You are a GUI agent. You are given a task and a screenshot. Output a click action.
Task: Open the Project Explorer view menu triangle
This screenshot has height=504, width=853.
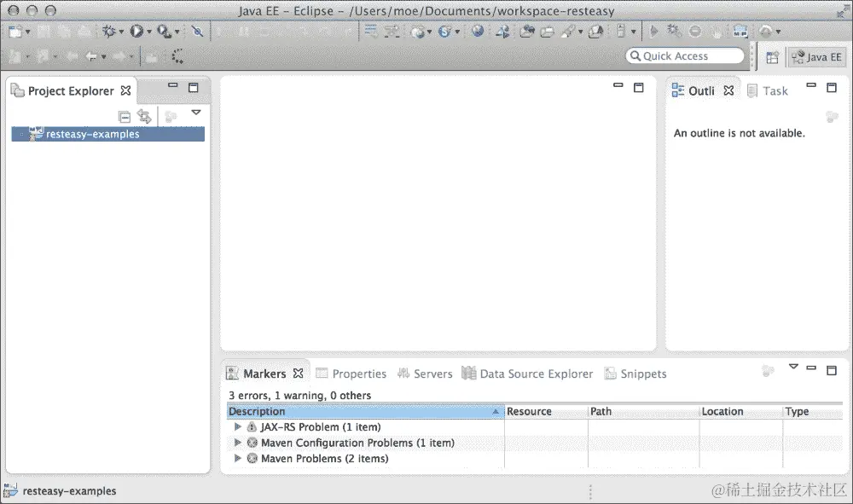pos(196,113)
